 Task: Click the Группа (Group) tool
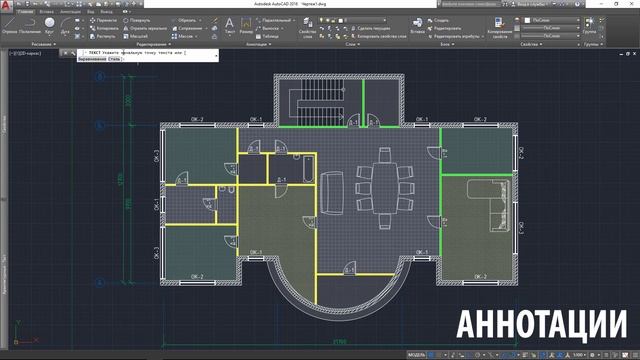(589, 25)
